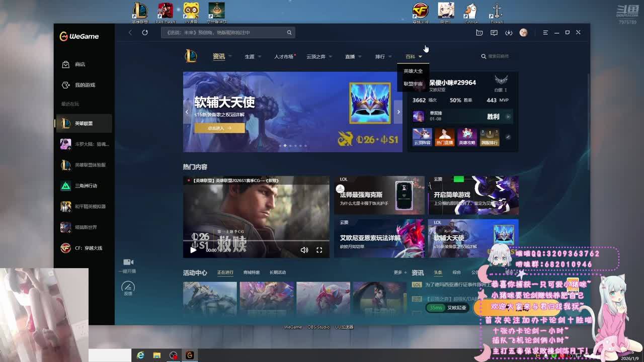Open 我的游戏 in the sidebar
Viewport: 644px width, 362px height.
(x=85, y=85)
